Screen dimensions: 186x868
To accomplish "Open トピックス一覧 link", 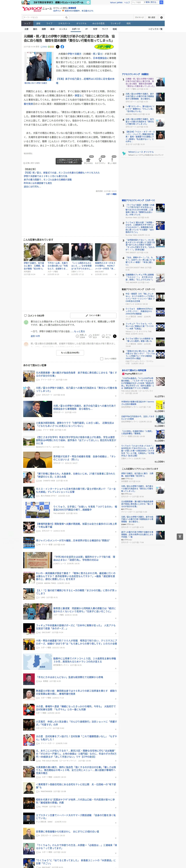I will tap(155, 29).
